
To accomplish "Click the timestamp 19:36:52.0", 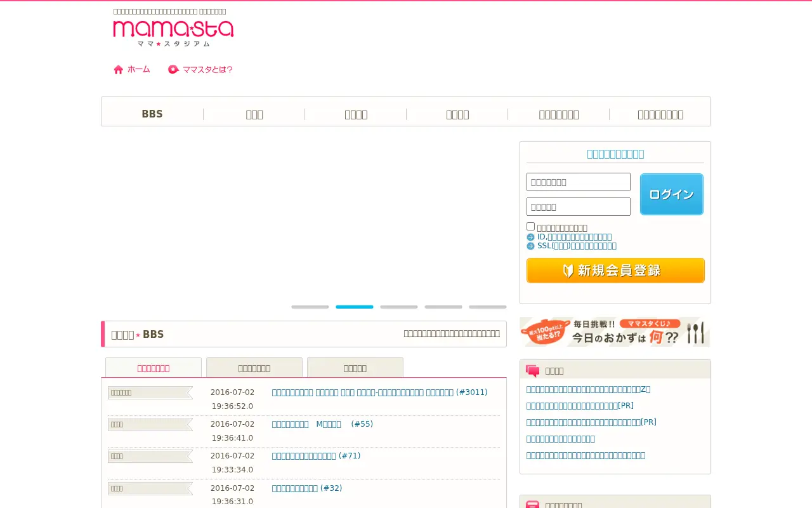I will 232,406.
